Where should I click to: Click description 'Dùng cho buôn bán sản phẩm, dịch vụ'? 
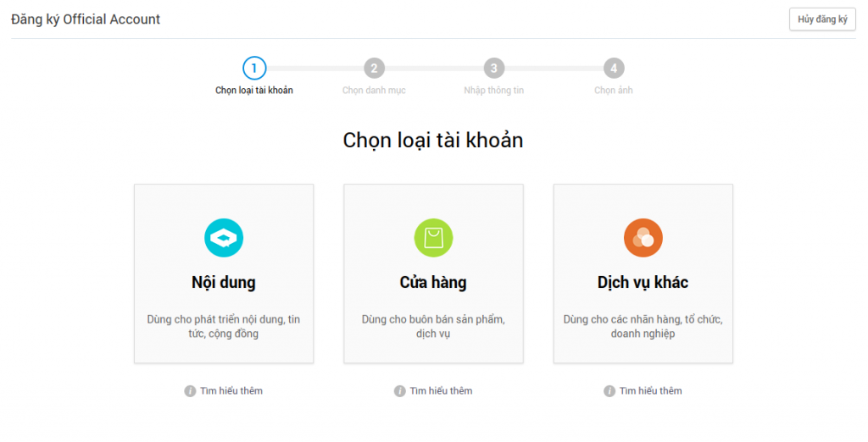[x=433, y=326]
